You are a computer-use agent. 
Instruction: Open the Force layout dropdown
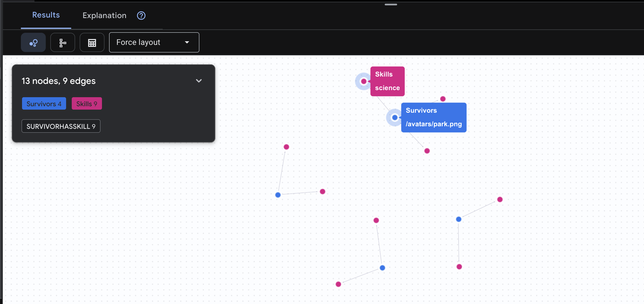pyautogui.click(x=154, y=42)
